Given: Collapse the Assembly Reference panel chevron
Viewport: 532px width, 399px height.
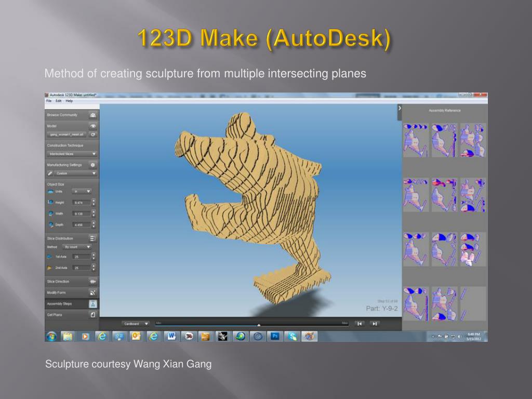Looking at the screenshot, I should pos(400,108).
